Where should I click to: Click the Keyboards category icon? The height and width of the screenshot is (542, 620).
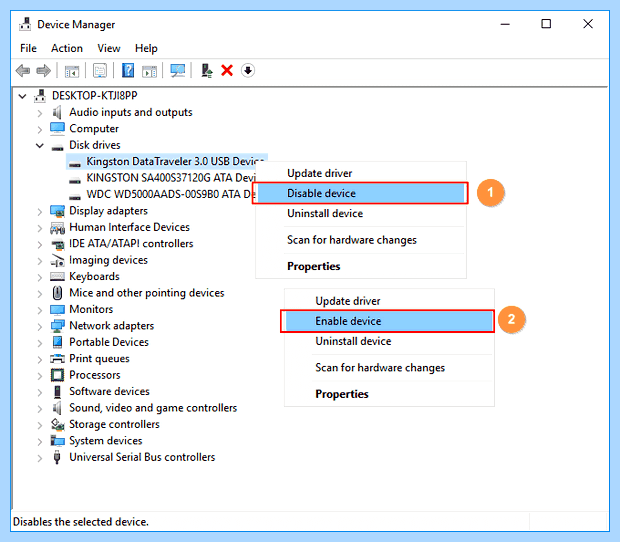point(57,277)
